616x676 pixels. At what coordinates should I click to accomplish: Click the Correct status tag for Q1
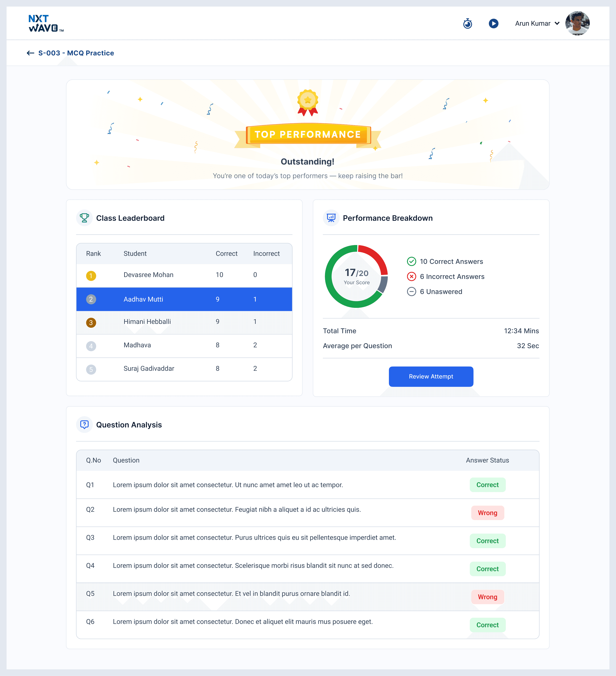[487, 485]
